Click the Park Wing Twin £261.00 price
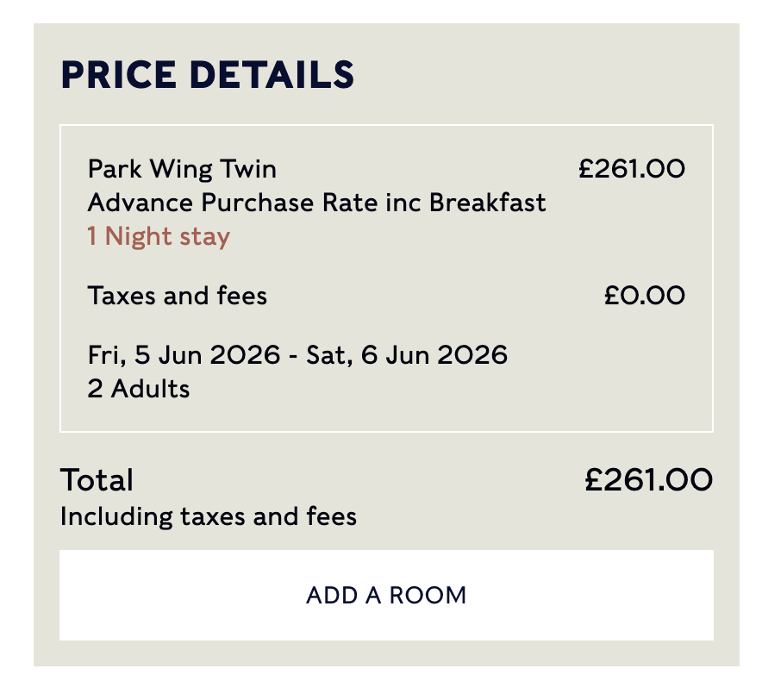This screenshot has height=700, width=762. point(632,168)
